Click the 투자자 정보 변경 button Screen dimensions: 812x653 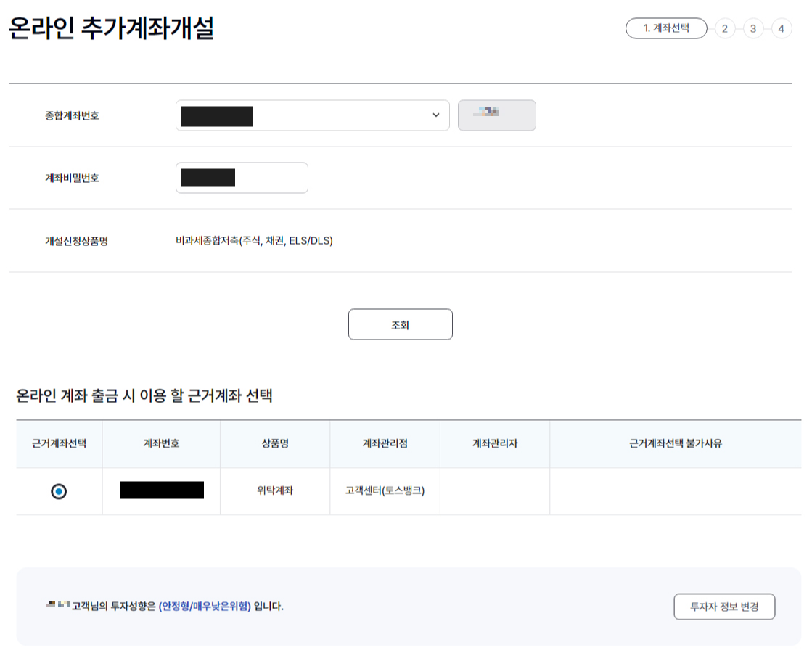click(723, 607)
